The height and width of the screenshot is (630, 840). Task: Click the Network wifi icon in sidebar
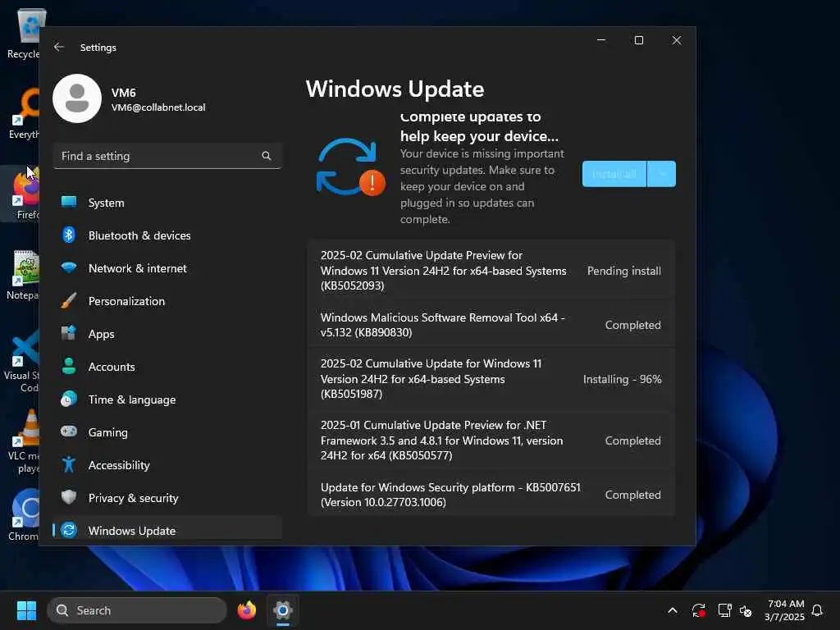pyautogui.click(x=69, y=268)
